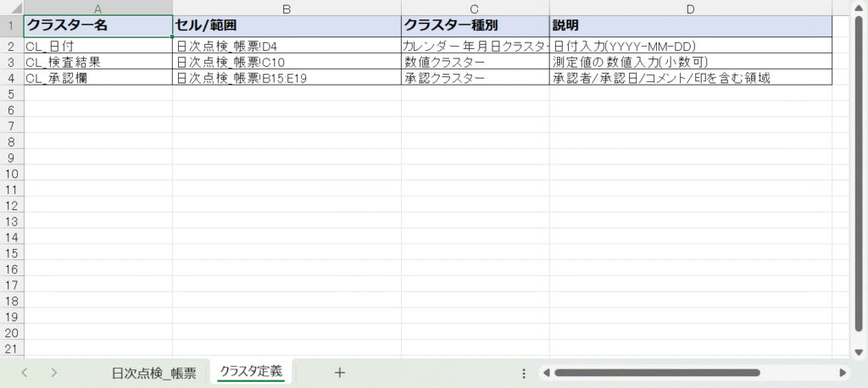Add a new sheet with plus icon
Viewport: 868px width, 388px height.
point(340,372)
